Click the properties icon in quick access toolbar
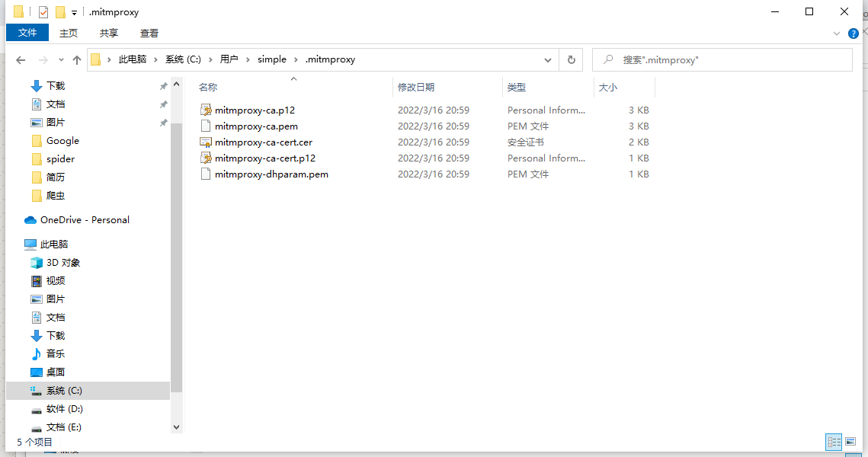Image resolution: width=868 pixels, height=457 pixels. [x=43, y=11]
